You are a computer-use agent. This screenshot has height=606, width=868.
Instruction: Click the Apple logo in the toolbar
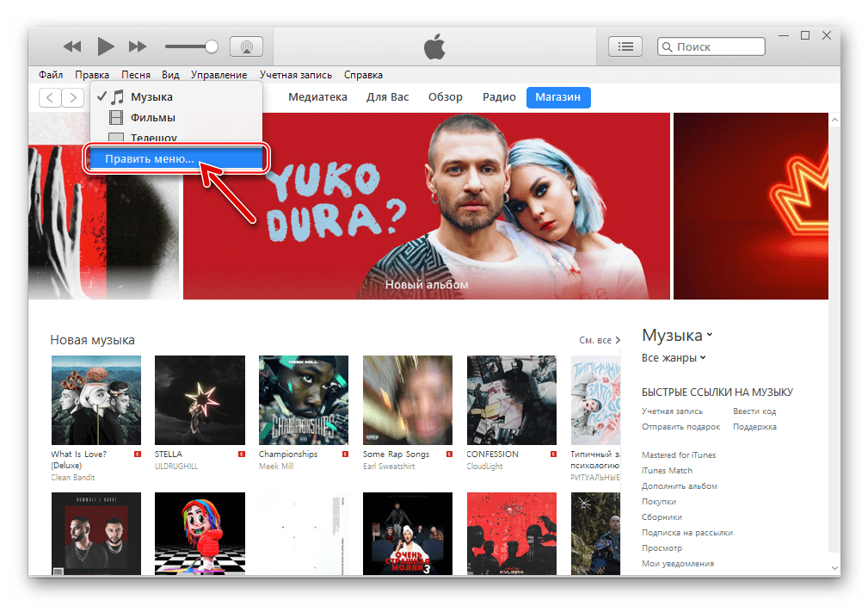(434, 46)
